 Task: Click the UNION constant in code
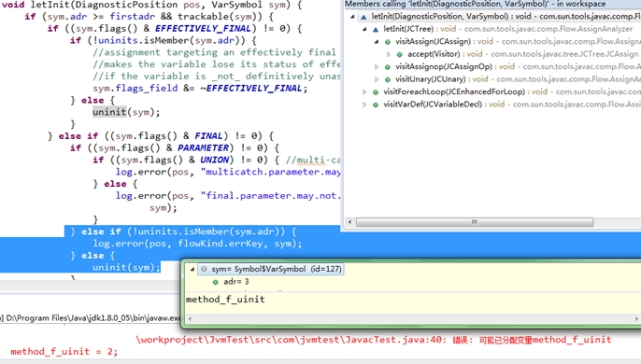214,160
